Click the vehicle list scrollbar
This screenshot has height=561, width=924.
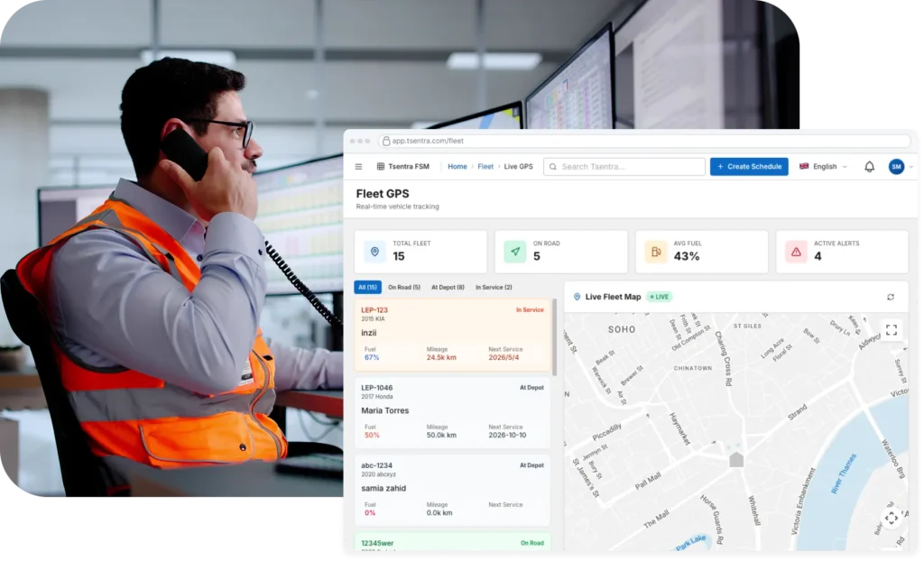click(554, 337)
